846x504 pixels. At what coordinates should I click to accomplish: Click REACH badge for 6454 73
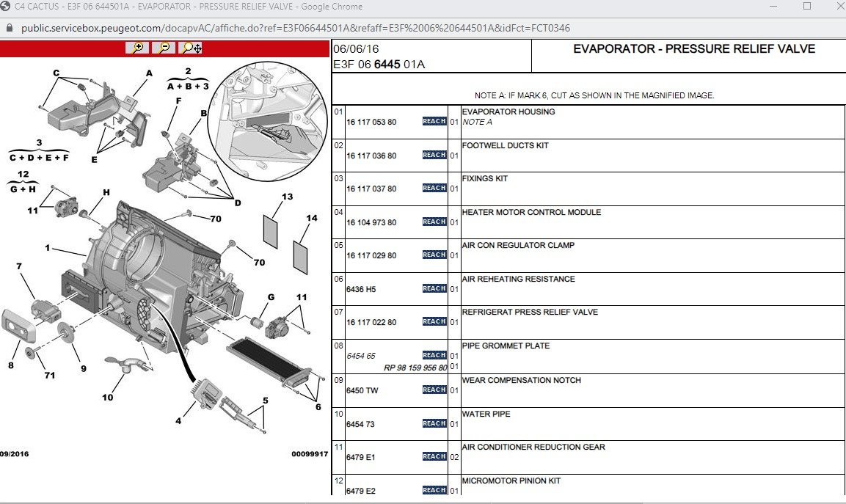pyautogui.click(x=434, y=423)
